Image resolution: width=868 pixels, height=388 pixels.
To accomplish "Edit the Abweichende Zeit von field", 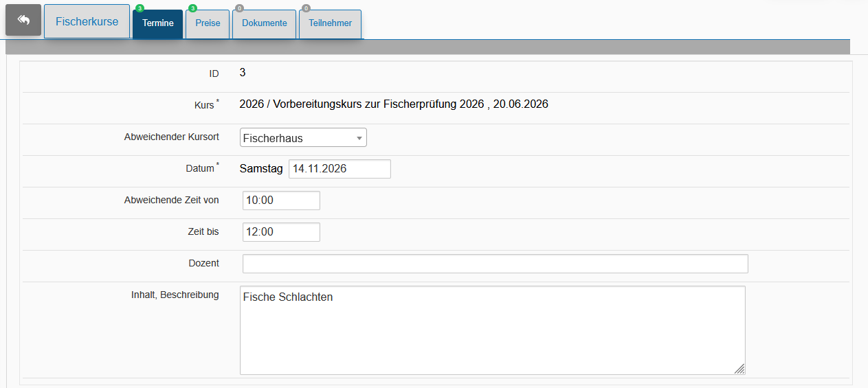I will (x=281, y=201).
